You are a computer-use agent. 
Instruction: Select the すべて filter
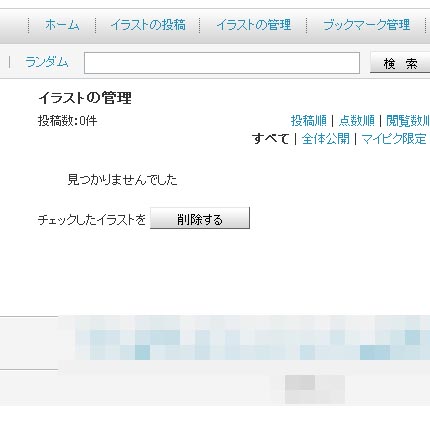[x=270, y=138]
